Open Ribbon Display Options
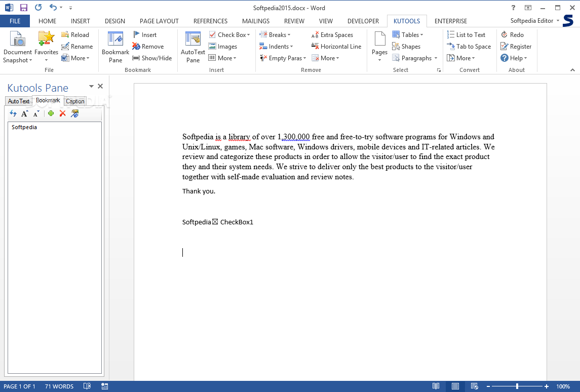The width and height of the screenshot is (580, 392). (528, 8)
